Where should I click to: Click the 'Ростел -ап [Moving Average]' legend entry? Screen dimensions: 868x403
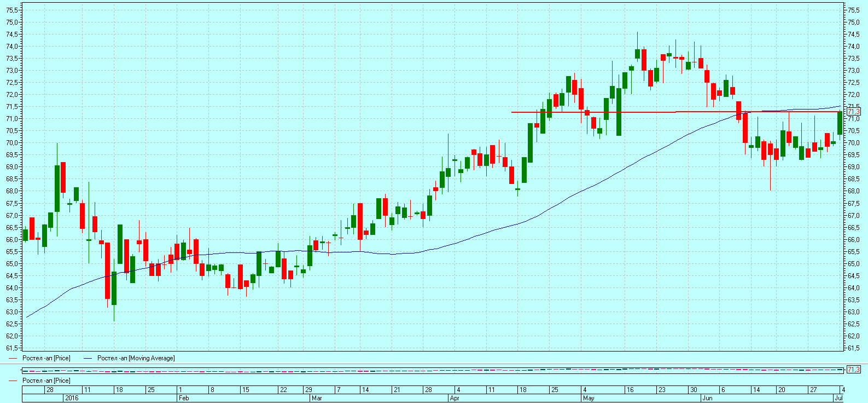pyautogui.click(x=129, y=358)
